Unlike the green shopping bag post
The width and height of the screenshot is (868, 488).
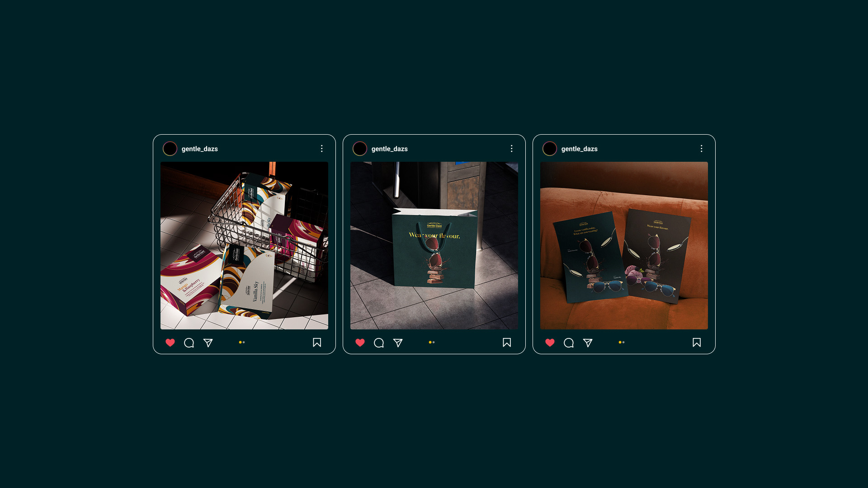[x=360, y=343]
